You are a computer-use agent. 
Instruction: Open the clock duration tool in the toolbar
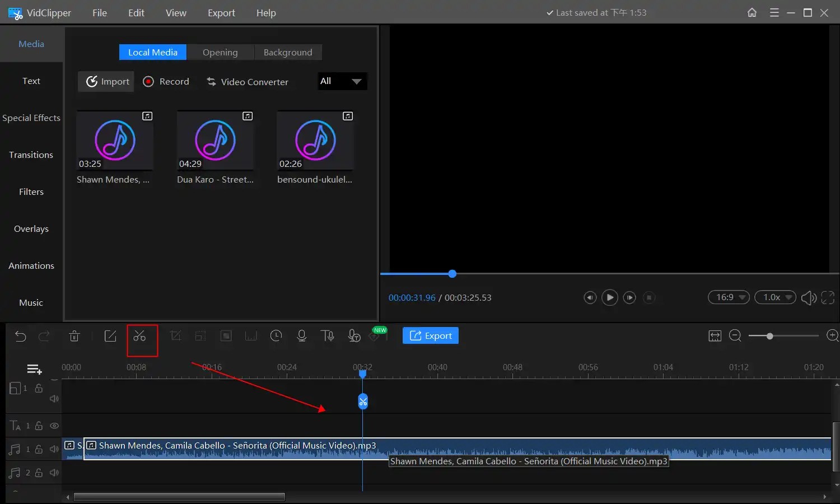point(276,336)
